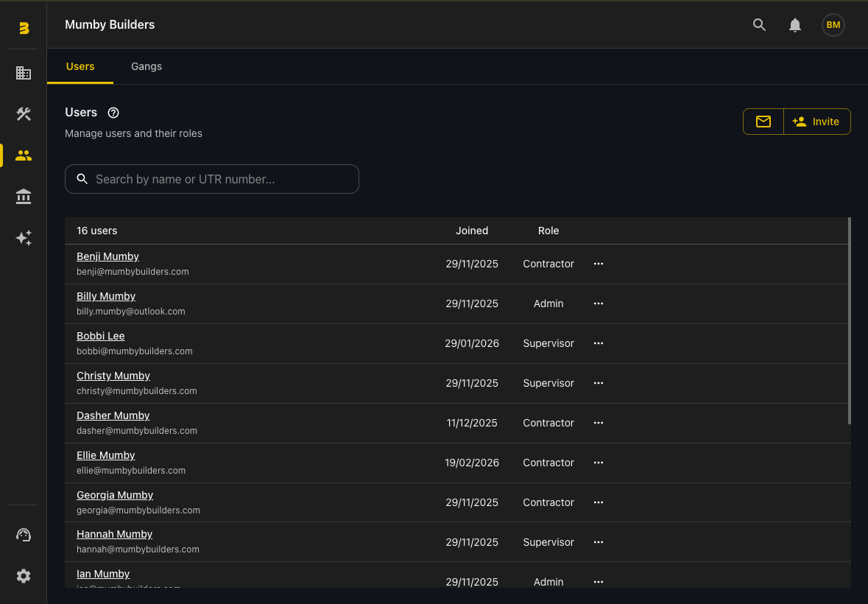Open the support headset icon

(x=24, y=535)
